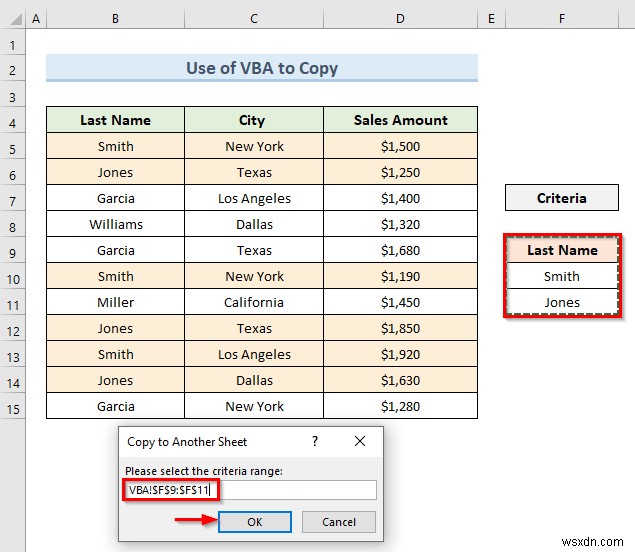Click the 'Criteria' cell in column F
Screen dimensions: 635x552
tap(562, 198)
